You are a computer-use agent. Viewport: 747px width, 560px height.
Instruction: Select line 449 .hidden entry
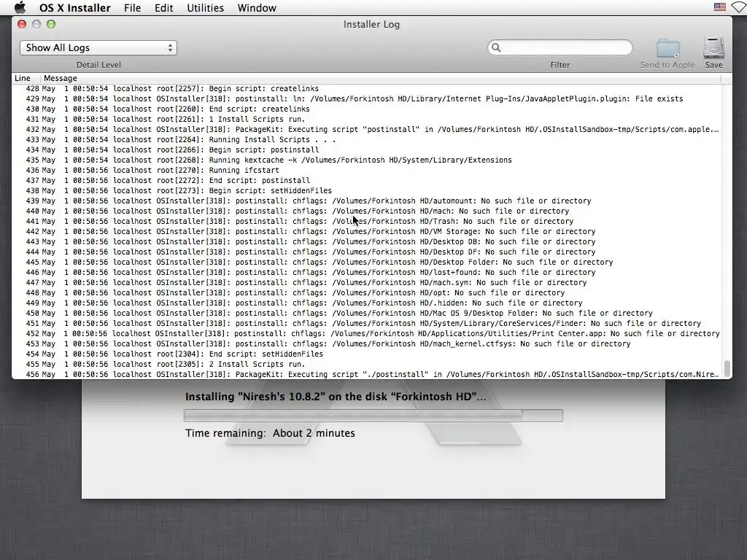coord(367,303)
